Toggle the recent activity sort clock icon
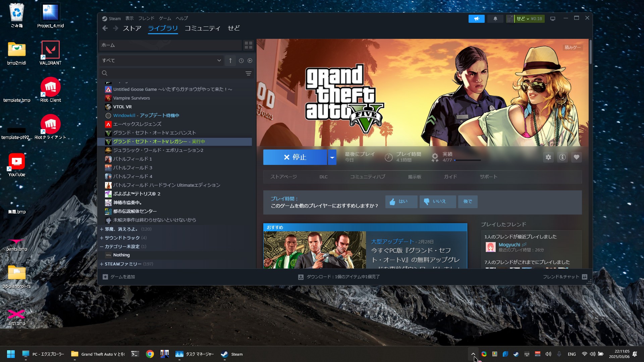 pos(241,61)
